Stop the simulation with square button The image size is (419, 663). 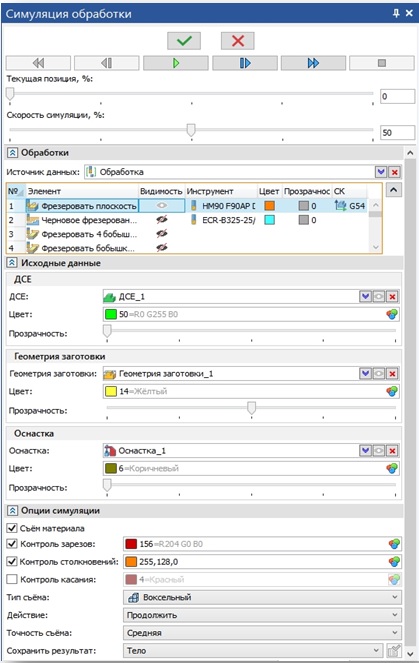(382, 63)
